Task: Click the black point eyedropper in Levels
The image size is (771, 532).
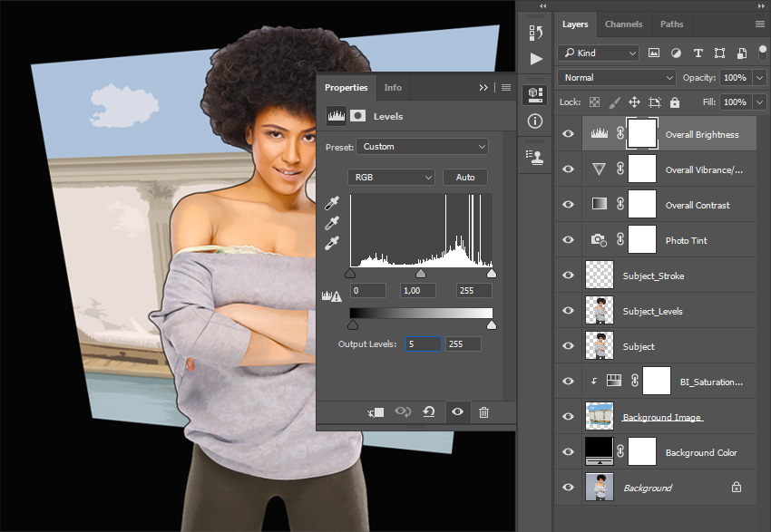Action: point(332,203)
